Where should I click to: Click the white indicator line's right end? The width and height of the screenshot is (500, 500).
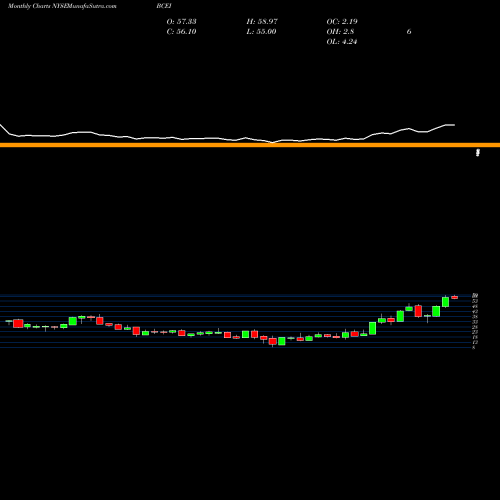[x=454, y=125]
